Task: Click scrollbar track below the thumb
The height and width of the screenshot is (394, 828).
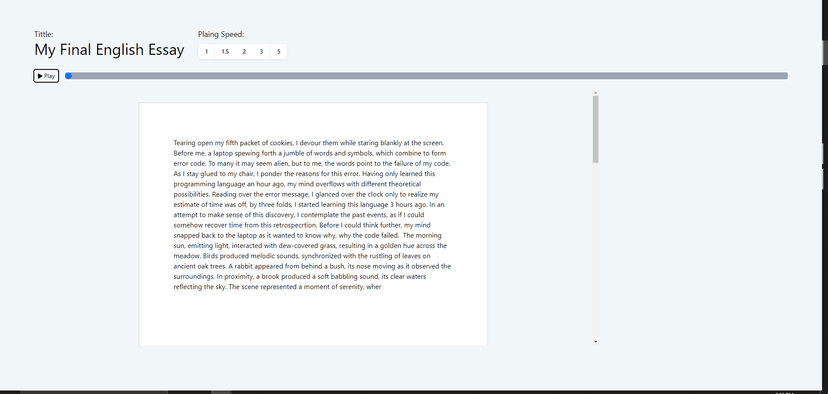Action: tap(596, 251)
